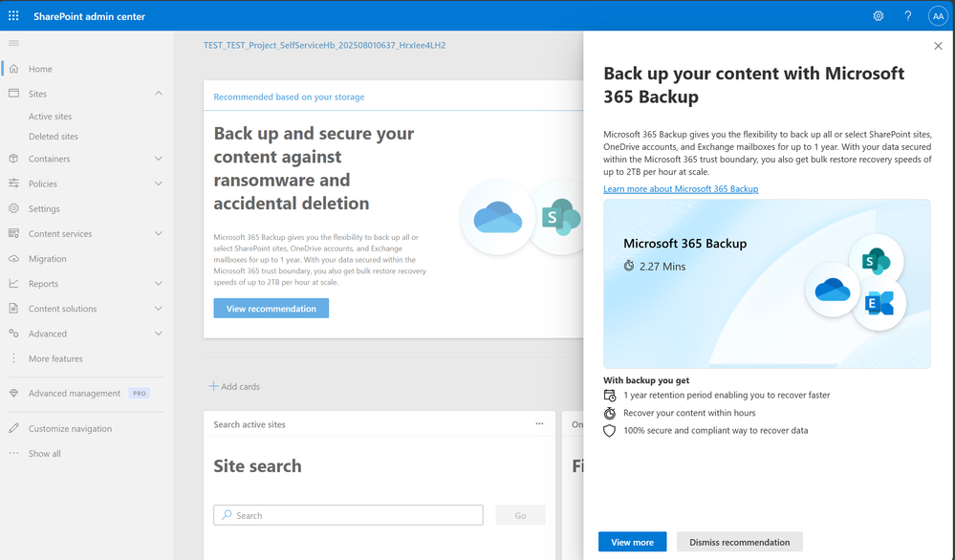955x560 pixels.
Task: Click the Settings gear in sidebar
Action: (x=13, y=208)
